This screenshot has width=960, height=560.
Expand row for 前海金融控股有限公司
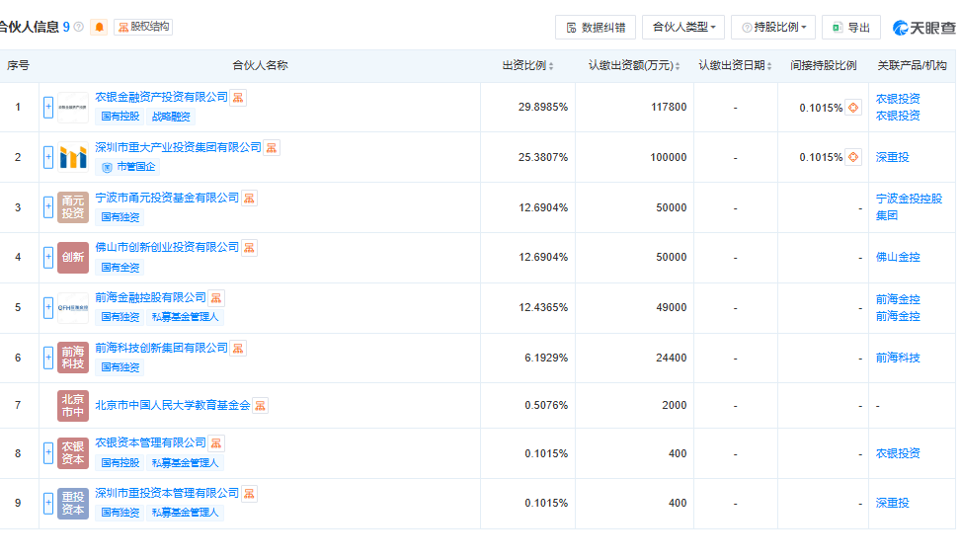[x=48, y=307]
